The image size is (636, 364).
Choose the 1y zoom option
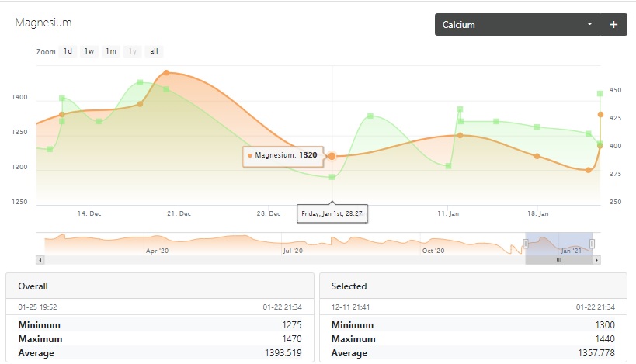pos(133,51)
